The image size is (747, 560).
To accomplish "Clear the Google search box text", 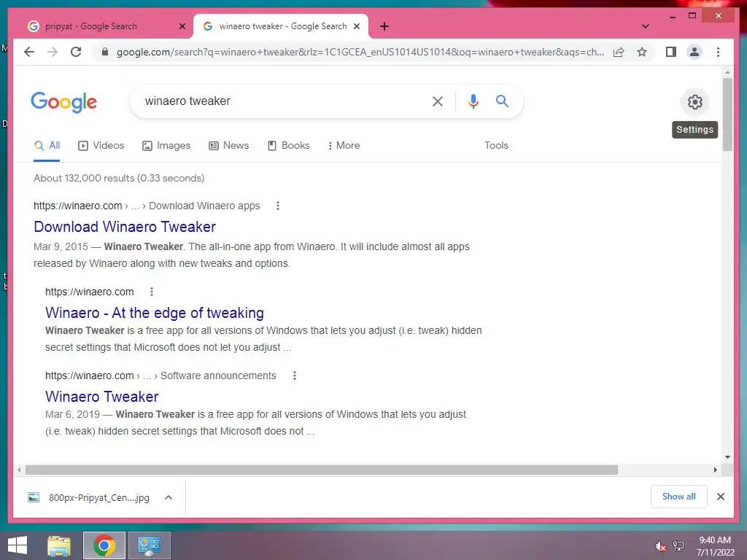I will (x=438, y=101).
